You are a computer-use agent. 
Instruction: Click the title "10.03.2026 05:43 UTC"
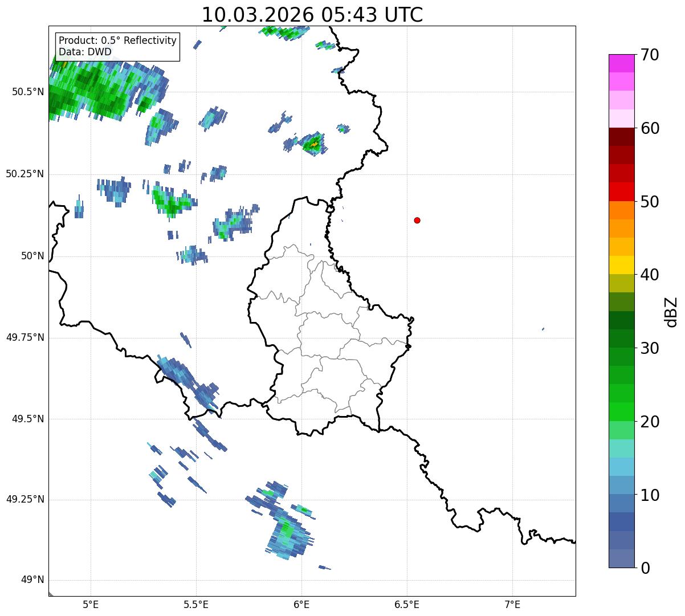[312, 14]
